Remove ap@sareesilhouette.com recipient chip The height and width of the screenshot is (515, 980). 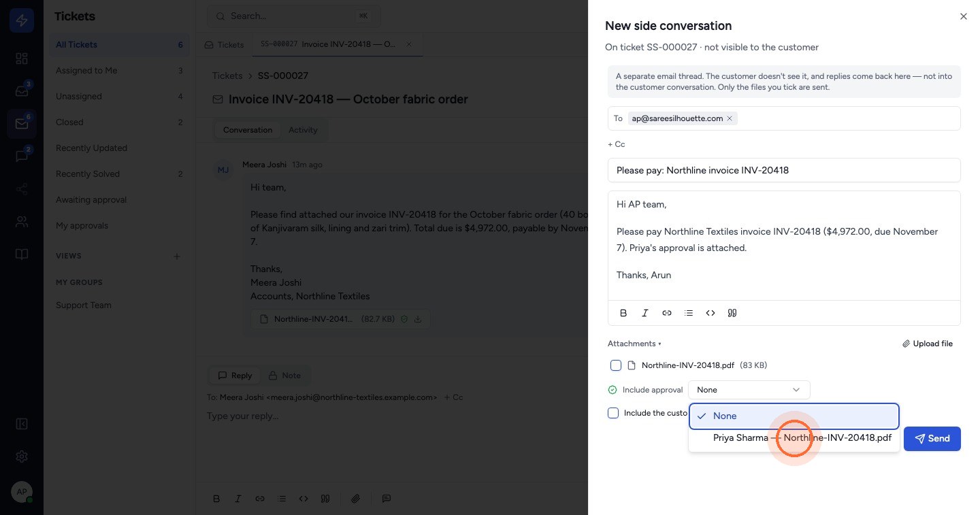coord(730,118)
